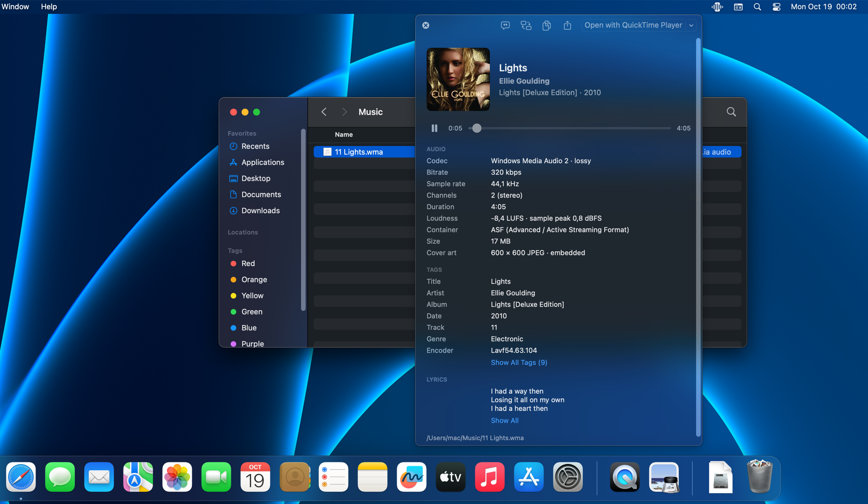This screenshot has height=504, width=868.
Task: Click the date and time in menu bar
Action: click(823, 7)
